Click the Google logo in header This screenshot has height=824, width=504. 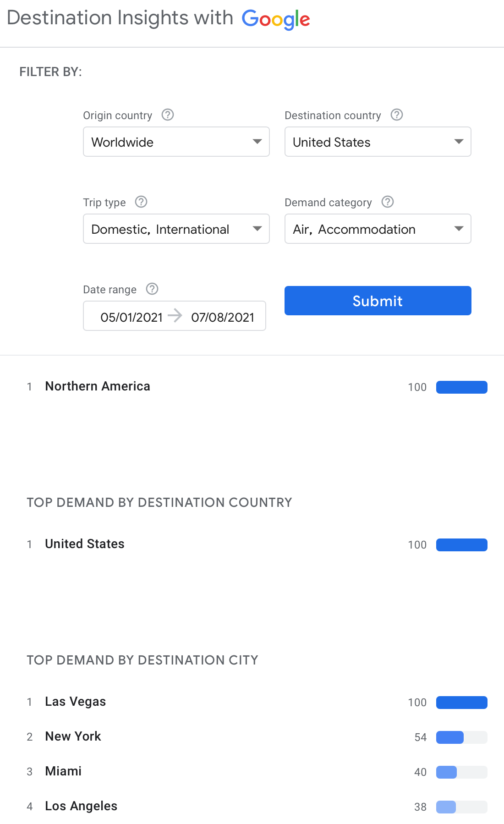coord(276,19)
